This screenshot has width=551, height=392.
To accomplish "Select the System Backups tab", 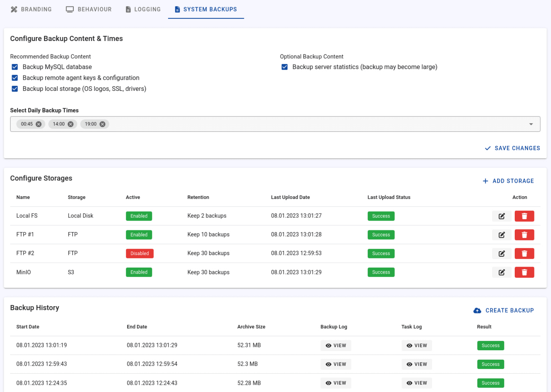I will pyautogui.click(x=206, y=9).
